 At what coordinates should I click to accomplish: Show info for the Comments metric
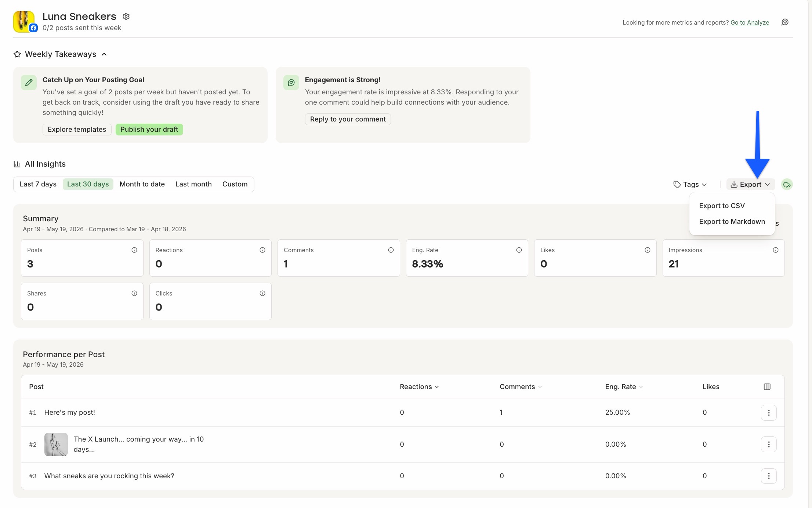pyautogui.click(x=391, y=250)
